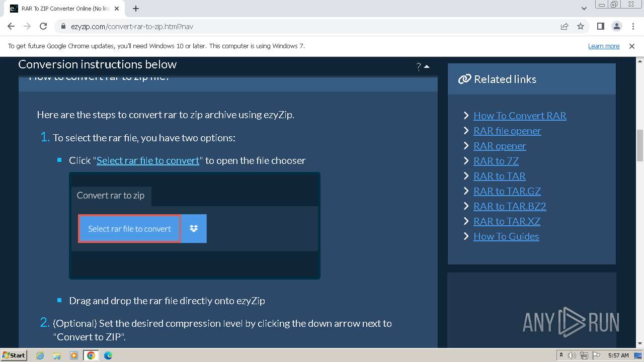The height and width of the screenshot is (362, 644).
Task: Open volume control in system tray
Action: coord(572,355)
